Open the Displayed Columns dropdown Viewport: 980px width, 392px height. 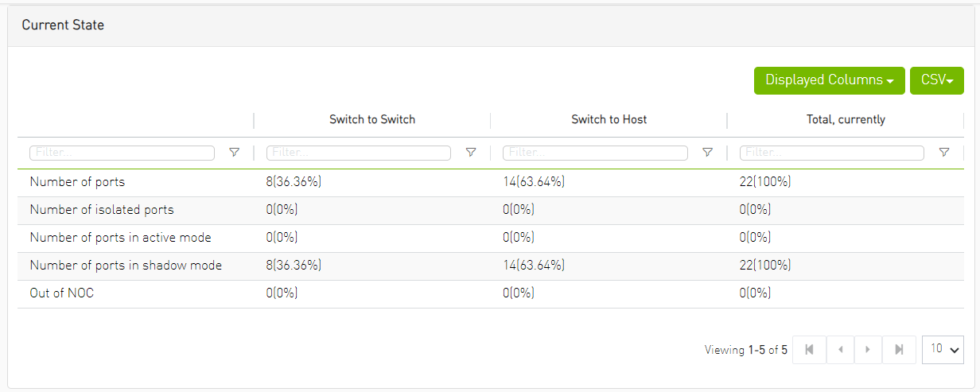[x=829, y=80]
